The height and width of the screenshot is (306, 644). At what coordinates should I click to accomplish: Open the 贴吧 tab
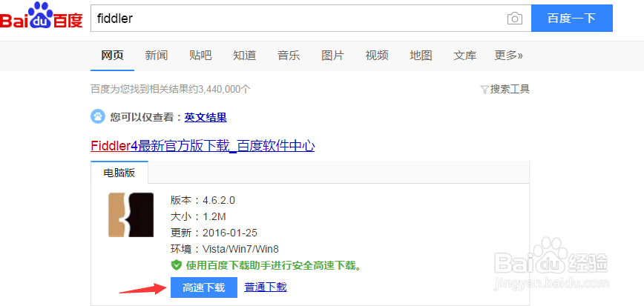click(x=200, y=56)
